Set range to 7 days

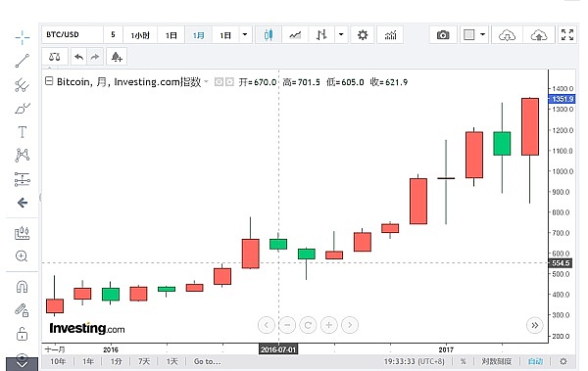click(x=144, y=361)
